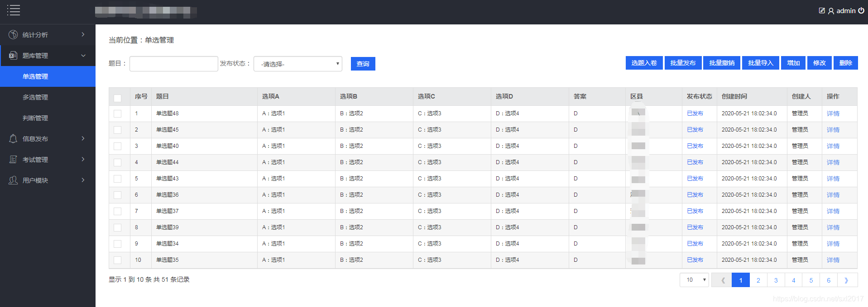Go to previous page with « arrow
Viewport: 868px width, 307px height.
(722, 280)
